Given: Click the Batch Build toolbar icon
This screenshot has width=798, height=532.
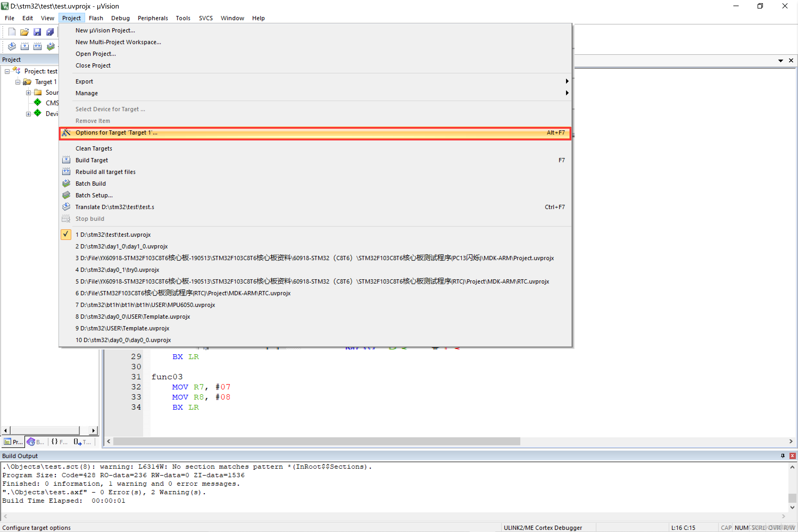Looking at the screenshot, I should (x=51, y=46).
